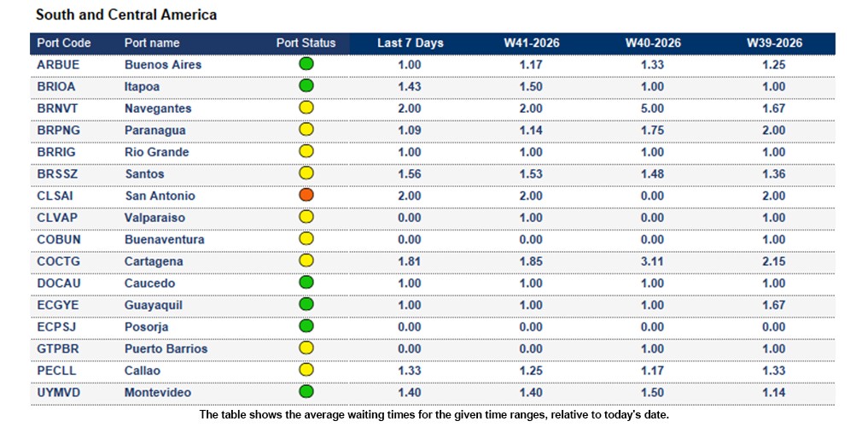Select the UYMVD port code
Viewport: 868px width, 427px height.
click(59, 393)
